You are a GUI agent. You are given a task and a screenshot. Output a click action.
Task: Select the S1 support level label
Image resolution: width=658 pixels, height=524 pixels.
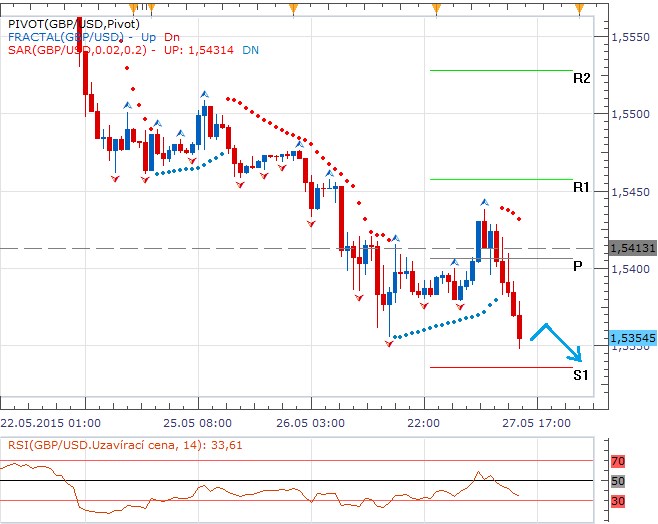pyautogui.click(x=581, y=375)
